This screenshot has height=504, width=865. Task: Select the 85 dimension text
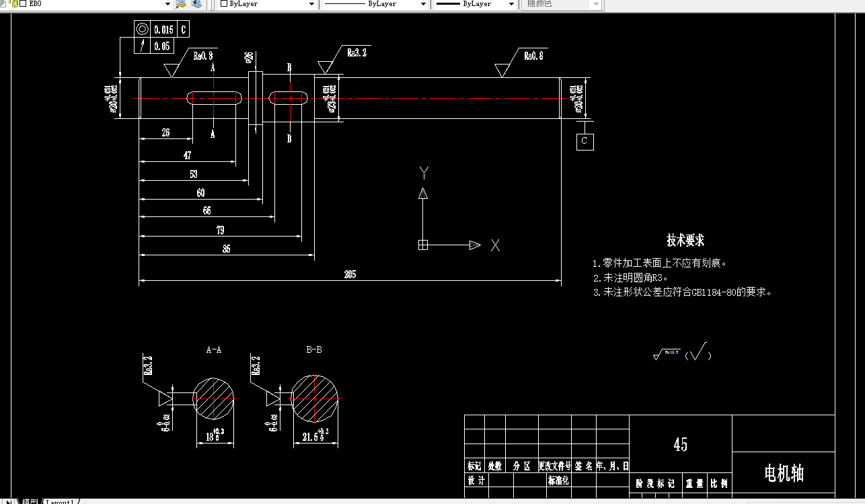[226, 249]
